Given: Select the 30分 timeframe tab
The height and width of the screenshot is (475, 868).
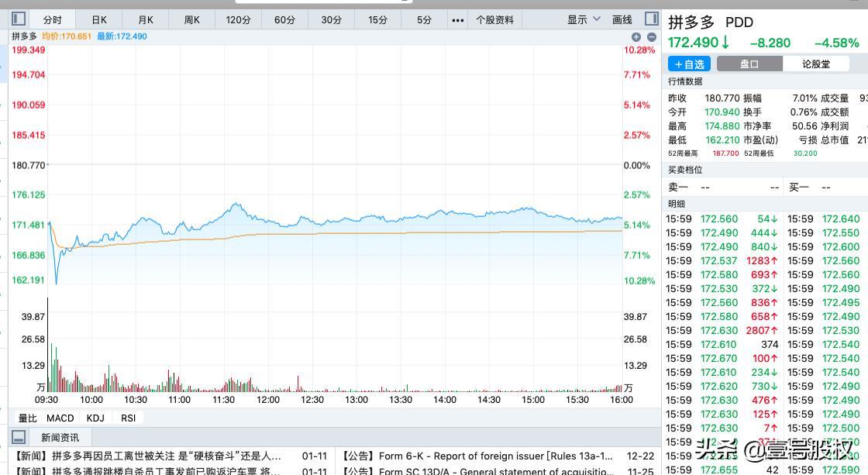Looking at the screenshot, I should tap(331, 20).
